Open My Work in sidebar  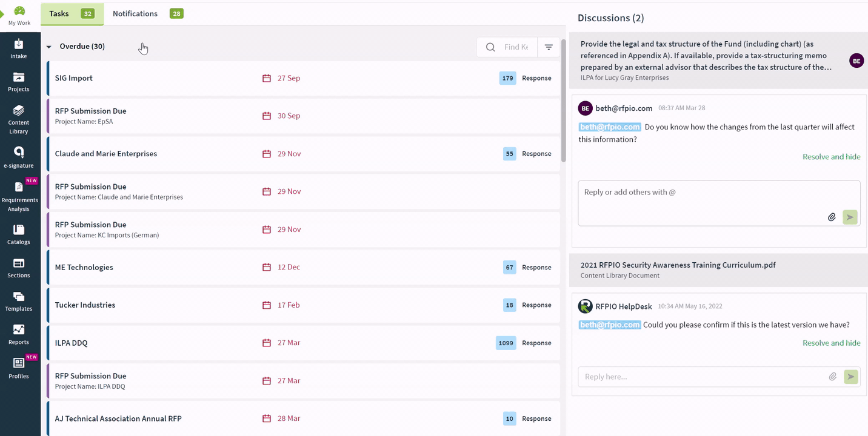tap(19, 16)
